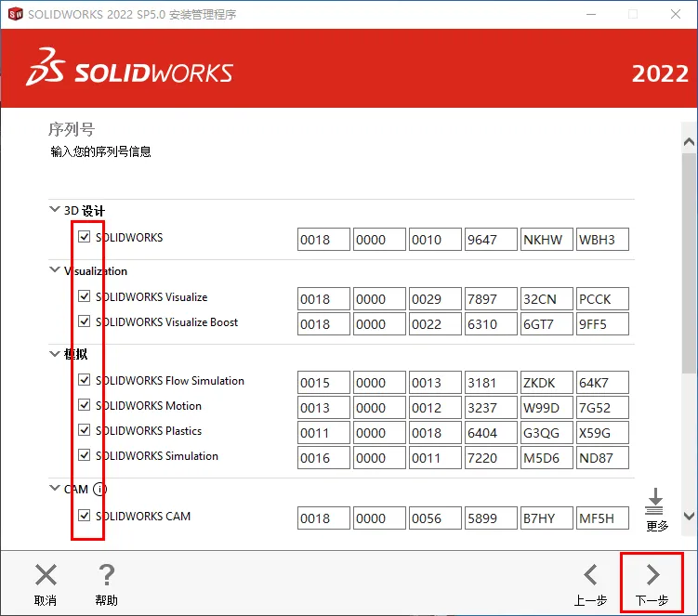Close the installation manager window
Screen dimensions: 698x616
point(676,14)
